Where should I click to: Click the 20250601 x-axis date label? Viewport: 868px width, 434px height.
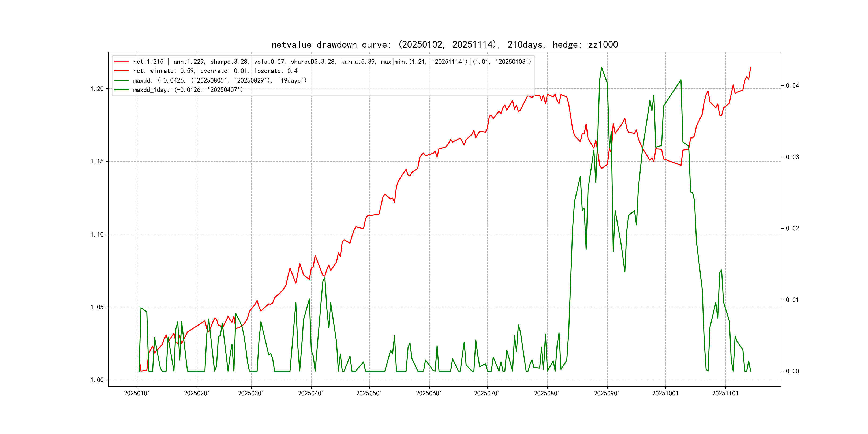(429, 393)
